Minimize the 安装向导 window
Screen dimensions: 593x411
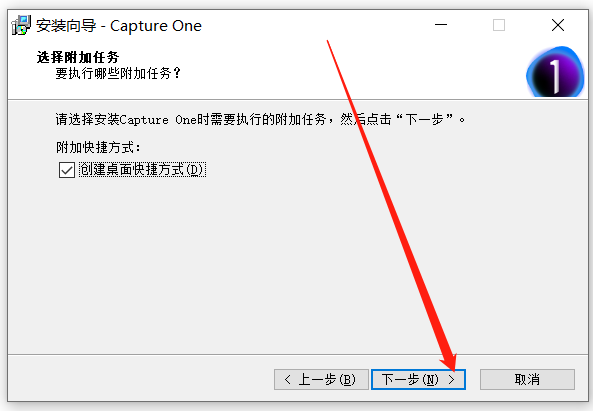tap(441, 25)
